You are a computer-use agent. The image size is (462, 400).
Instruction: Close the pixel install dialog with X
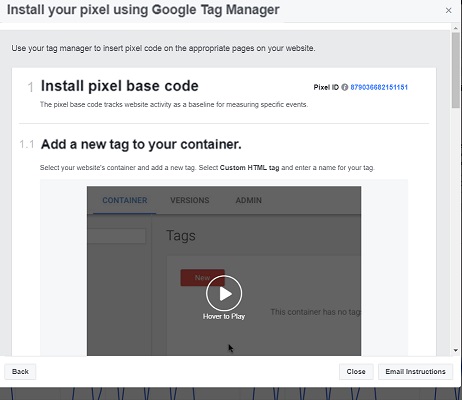coord(448,11)
